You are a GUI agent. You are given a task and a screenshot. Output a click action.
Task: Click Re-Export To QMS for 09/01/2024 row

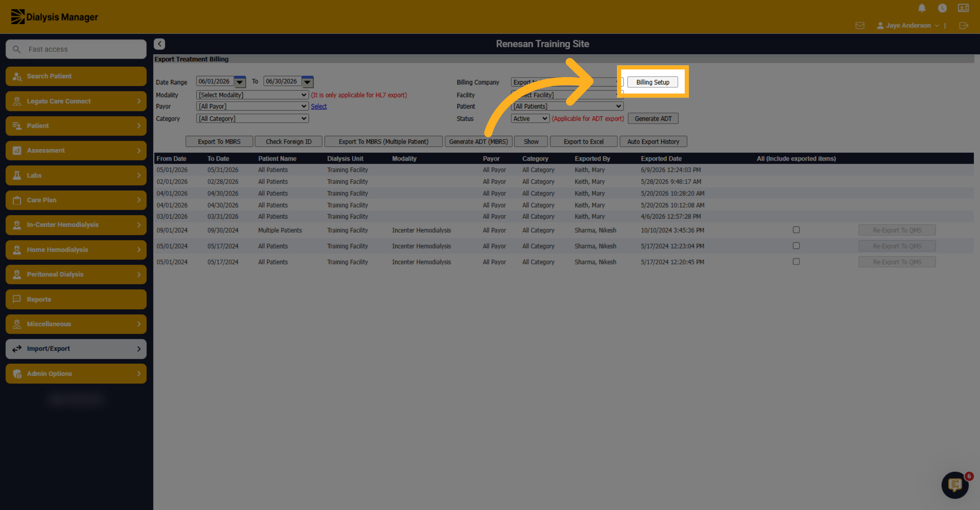pos(897,230)
